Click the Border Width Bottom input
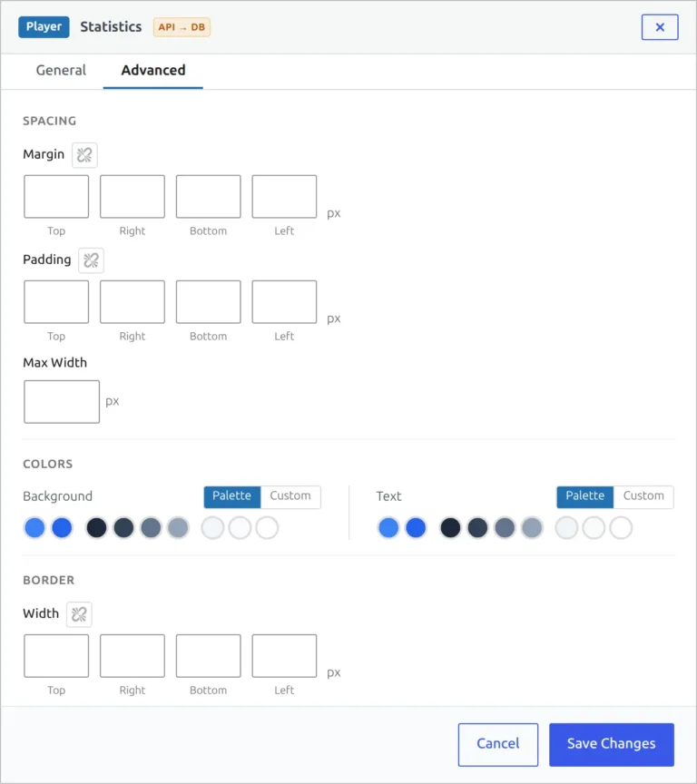Screen dimensions: 697x784 pos(209,656)
